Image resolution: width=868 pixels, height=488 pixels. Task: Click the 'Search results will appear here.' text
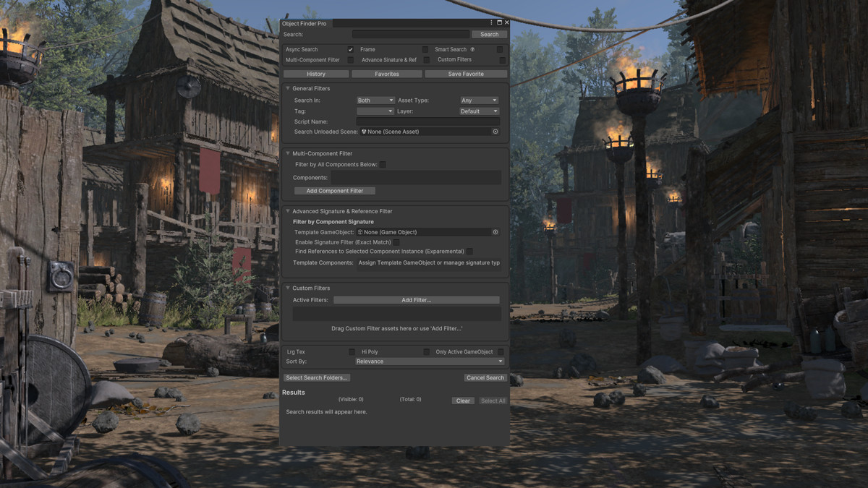click(326, 412)
